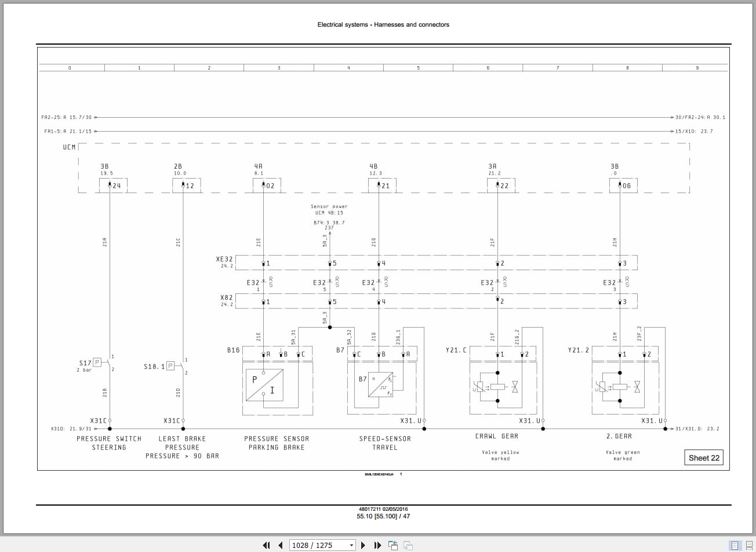Viewport: 756px width, 552px height.
Task: Click the LEAST BRAKE PRESSURE label
Action: [182, 447]
